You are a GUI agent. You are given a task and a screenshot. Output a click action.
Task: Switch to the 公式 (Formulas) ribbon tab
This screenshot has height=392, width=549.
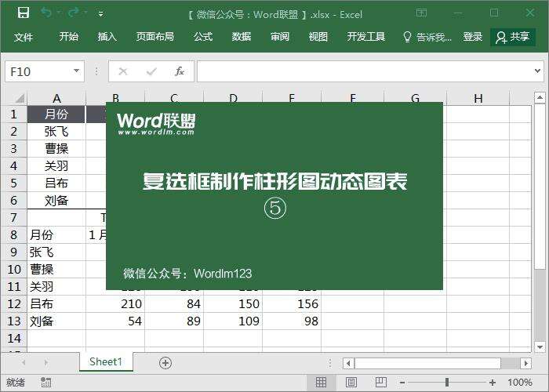(x=203, y=37)
